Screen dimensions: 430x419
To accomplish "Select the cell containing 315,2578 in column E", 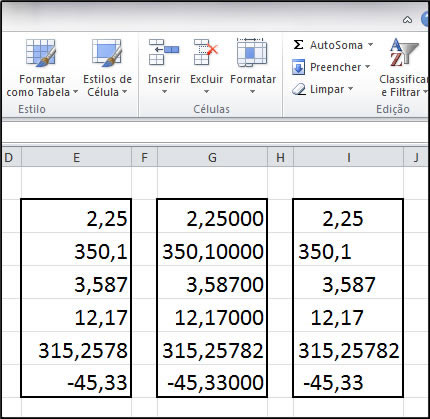I will 76,349.
